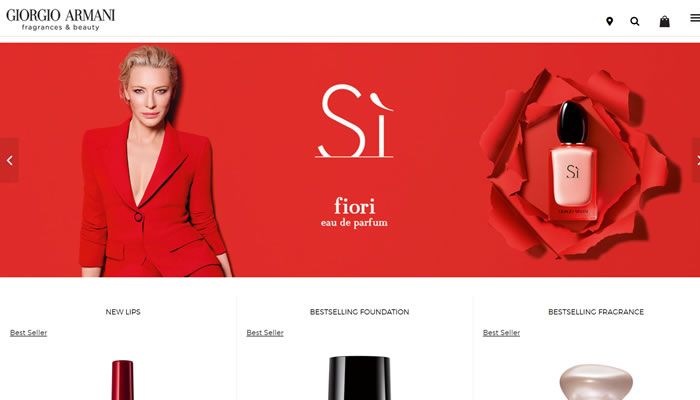This screenshot has height=400, width=700.
Task: Click Best Seller link under Bestselling Fragrance
Action: pos(501,333)
